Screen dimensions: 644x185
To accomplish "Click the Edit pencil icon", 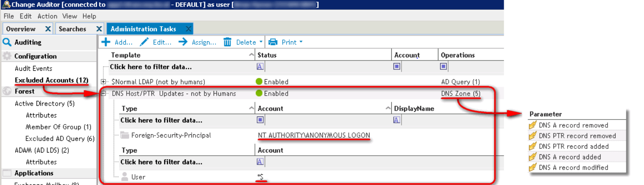I will tap(144, 42).
